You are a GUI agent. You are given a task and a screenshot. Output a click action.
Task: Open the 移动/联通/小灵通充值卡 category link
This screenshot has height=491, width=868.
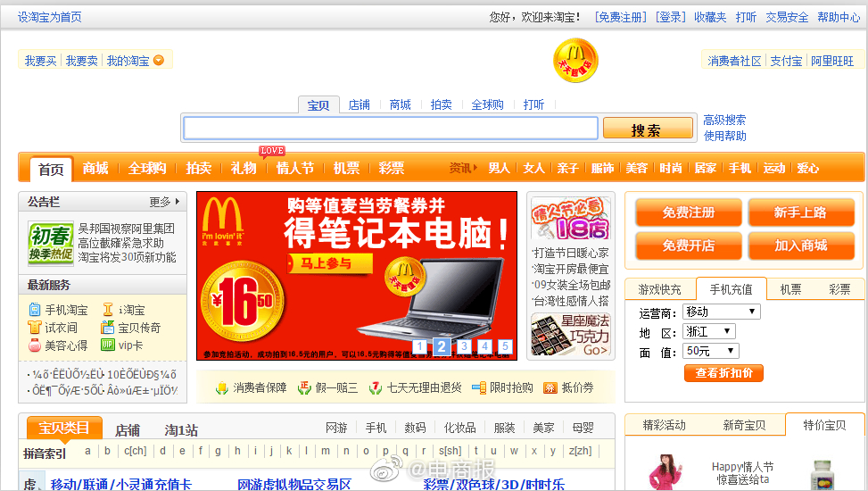[121, 484]
